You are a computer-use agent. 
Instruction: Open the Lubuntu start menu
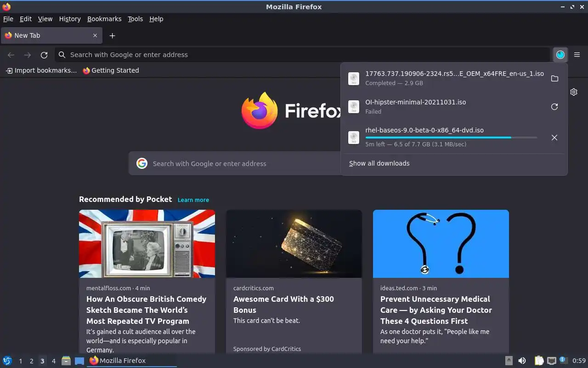click(x=7, y=361)
